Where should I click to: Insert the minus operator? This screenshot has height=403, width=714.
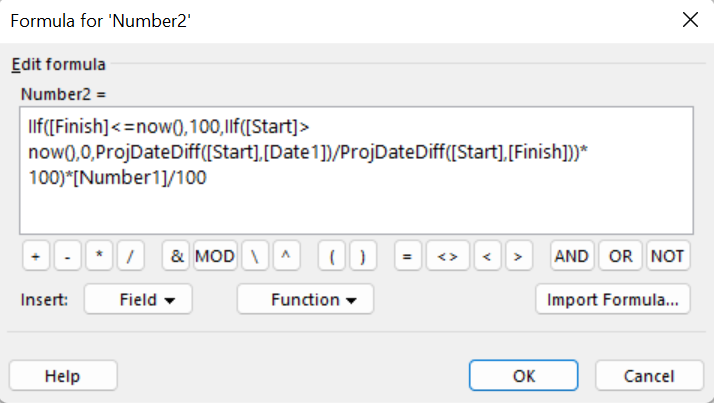click(x=67, y=256)
